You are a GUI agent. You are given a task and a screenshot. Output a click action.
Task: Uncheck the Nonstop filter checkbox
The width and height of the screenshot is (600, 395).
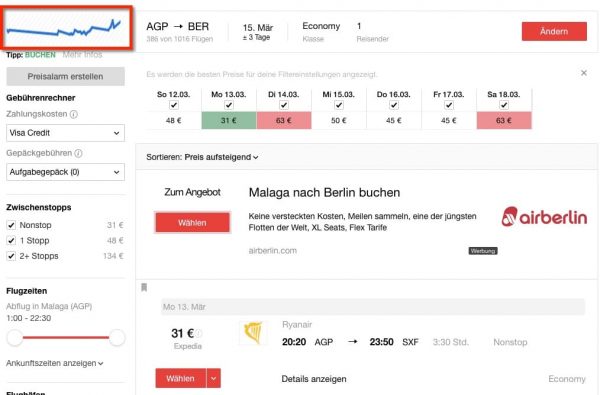coord(11,225)
